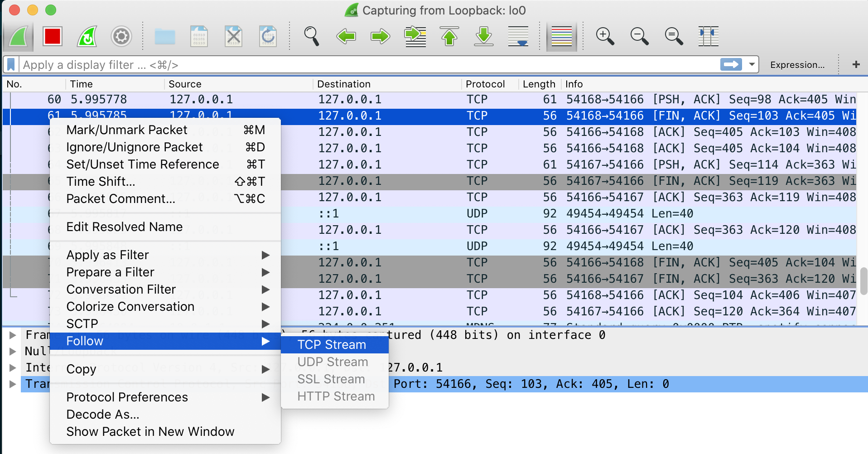Zoom in the packet text
Image resolution: width=868 pixels, height=454 pixels.
coord(605,36)
